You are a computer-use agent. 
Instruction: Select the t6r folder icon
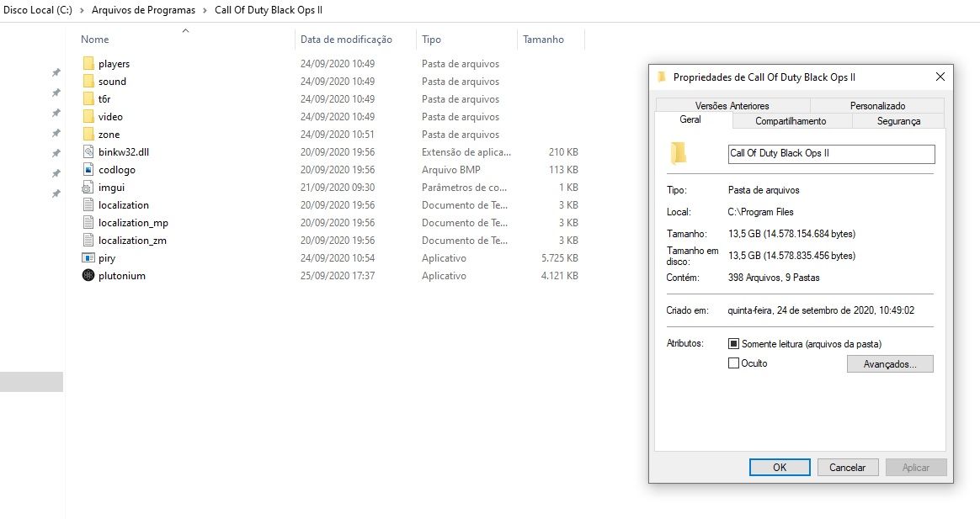pyautogui.click(x=88, y=98)
